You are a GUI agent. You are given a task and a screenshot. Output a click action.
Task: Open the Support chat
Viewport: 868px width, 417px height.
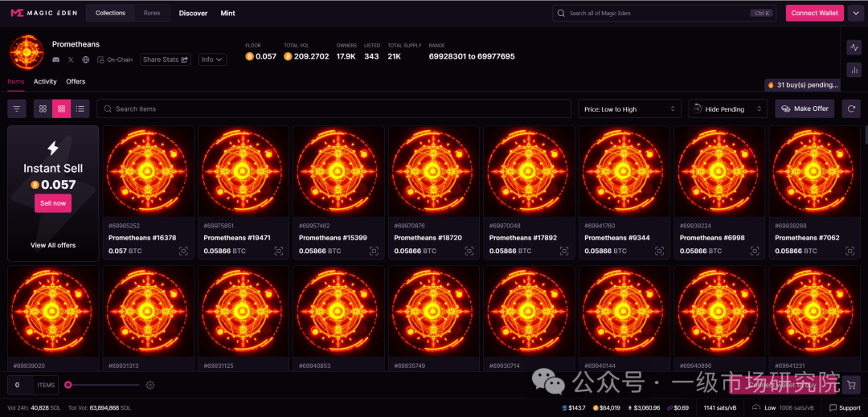click(x=845, y=407)
